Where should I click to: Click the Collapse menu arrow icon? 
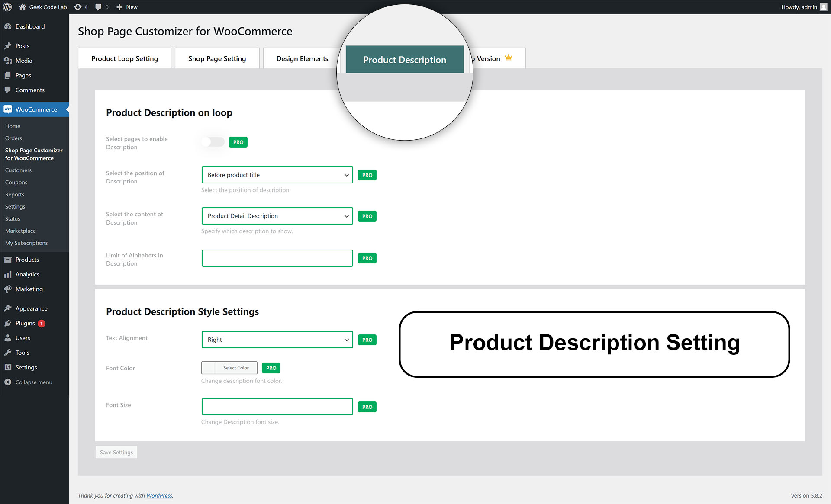tap(8, 382)
